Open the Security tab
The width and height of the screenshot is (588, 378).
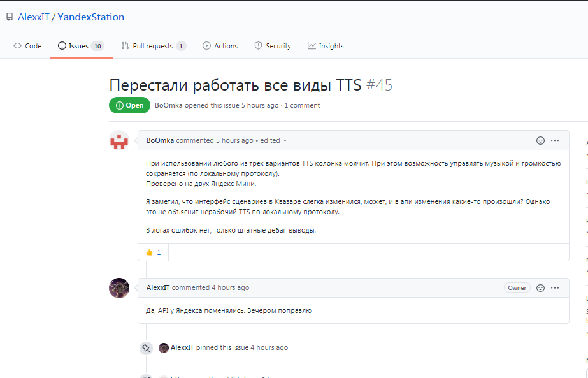coord(273,46)
